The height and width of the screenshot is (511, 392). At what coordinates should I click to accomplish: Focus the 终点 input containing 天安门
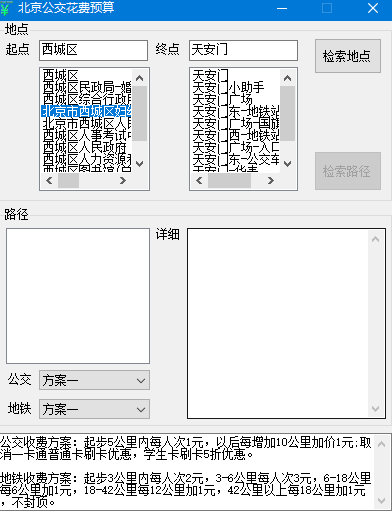[x=243, y=50]
